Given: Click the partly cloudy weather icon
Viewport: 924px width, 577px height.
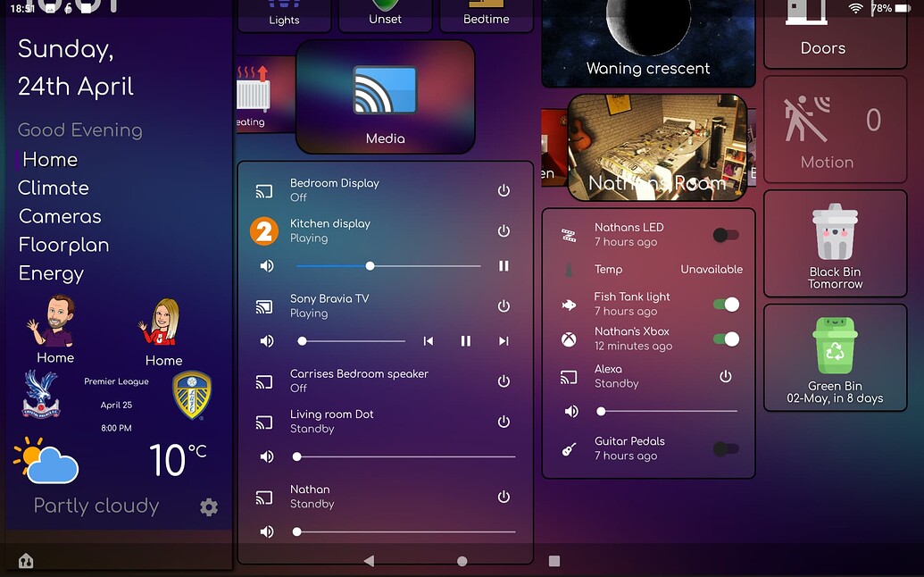Looking at the screenshot, I should tap(46, 460).
